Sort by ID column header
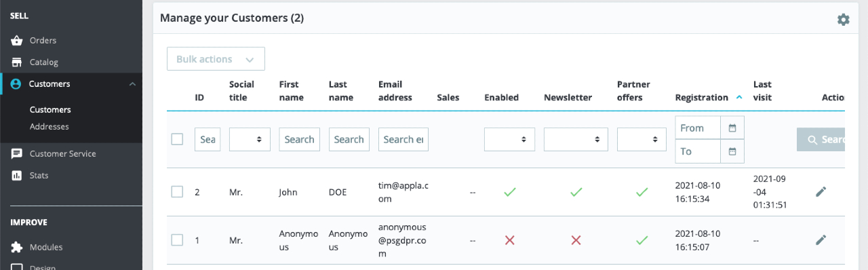Screen dimensions: 868x270 click(199, 98)
